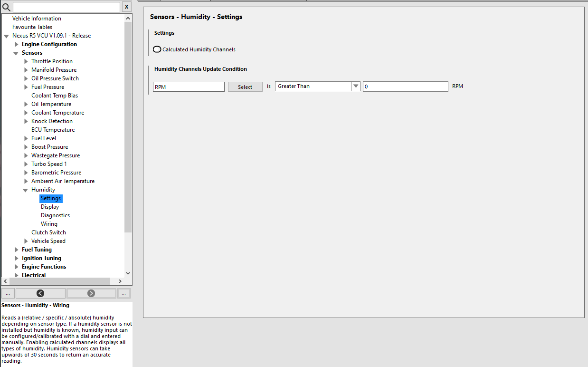Viewport: 588px width, 367px height.
Task: Click the RPM channel input field
Action: coord(189,87)
